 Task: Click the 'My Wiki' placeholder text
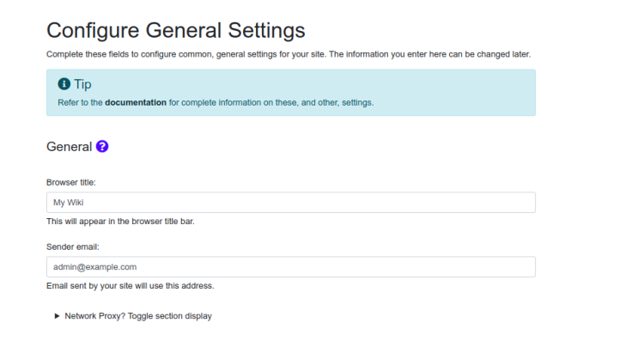(x=68, y=203)
